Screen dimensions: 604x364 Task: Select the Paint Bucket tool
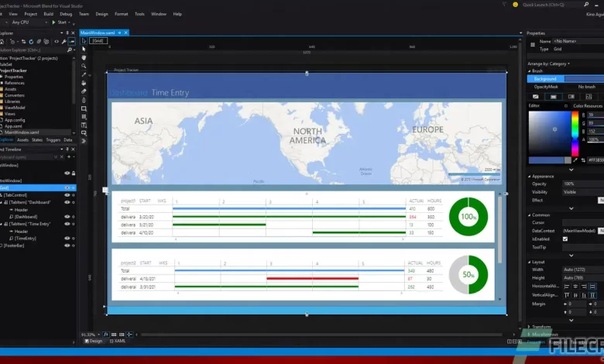84,83
